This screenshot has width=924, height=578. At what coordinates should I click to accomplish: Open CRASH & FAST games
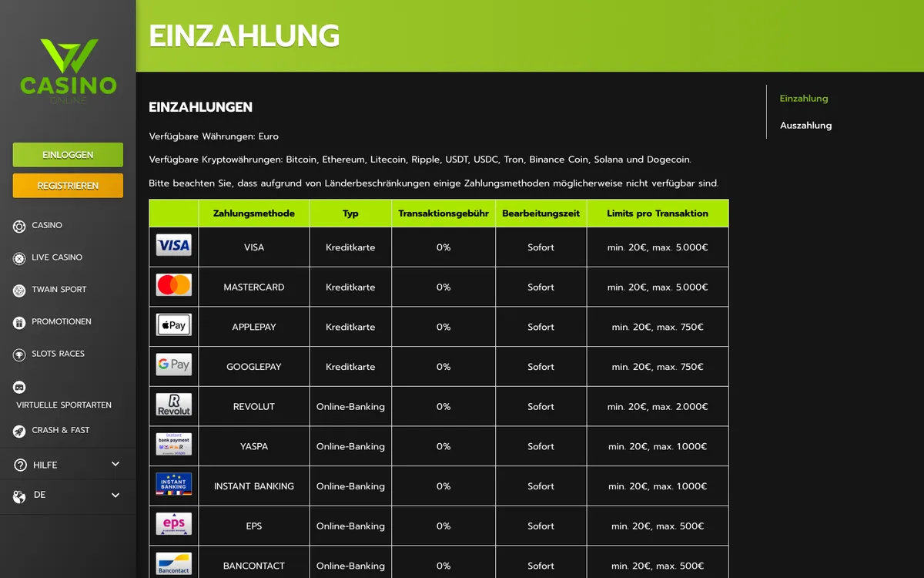pyautogui.click(x=61, y=430)
